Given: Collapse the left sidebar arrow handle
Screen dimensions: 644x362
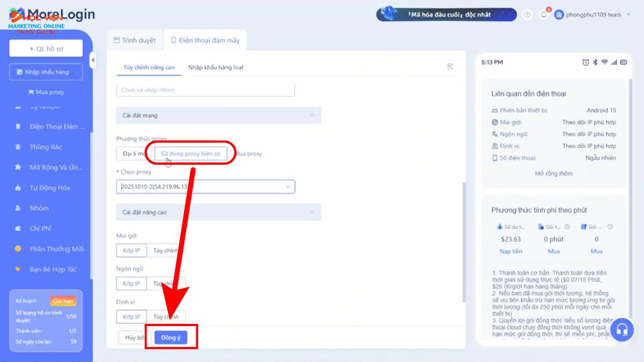Looking at the screenshot, I should [92, 60].
